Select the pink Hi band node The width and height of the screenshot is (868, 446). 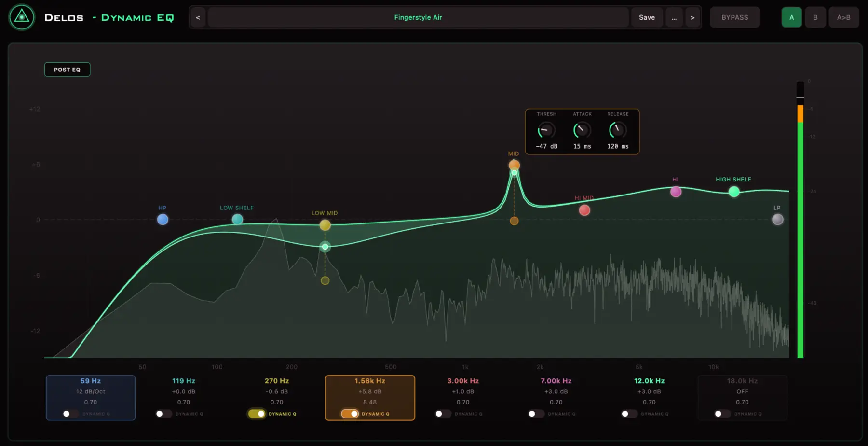[x=676, y=192]
